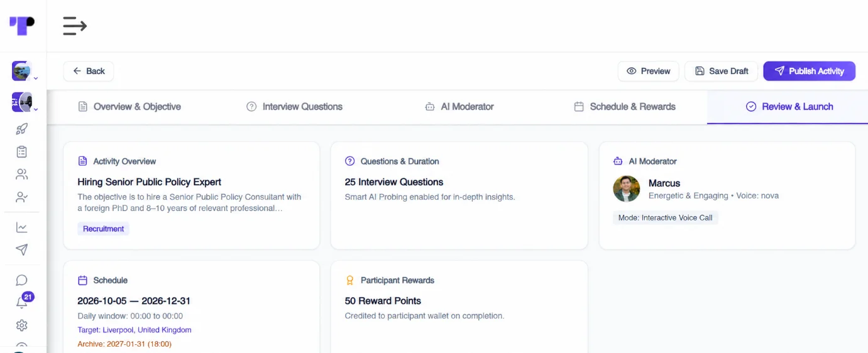Click Energetic & Engaging voice nova text
The image size is (868, 353).
pos(713,196)
